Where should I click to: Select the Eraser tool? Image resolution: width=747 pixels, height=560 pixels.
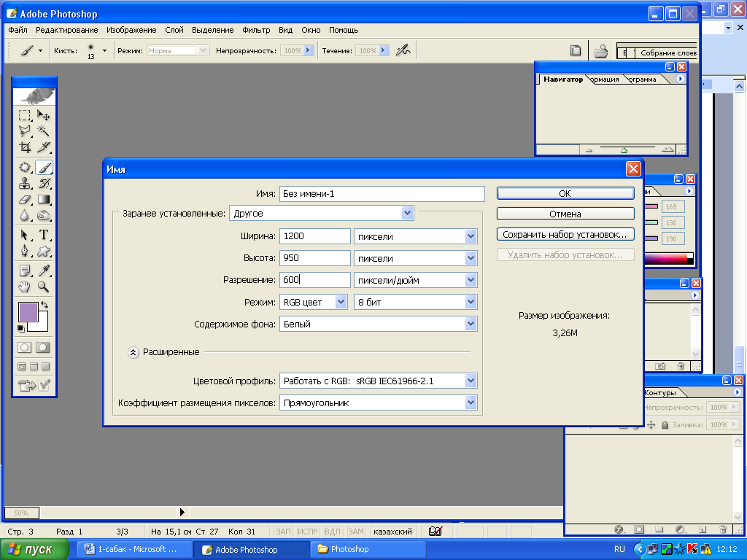click(x=25, y=200)
